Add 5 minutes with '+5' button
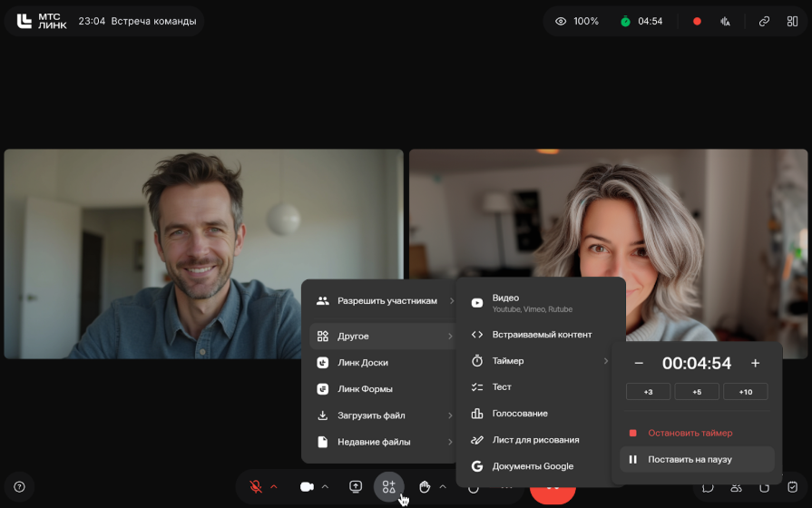 697,392
